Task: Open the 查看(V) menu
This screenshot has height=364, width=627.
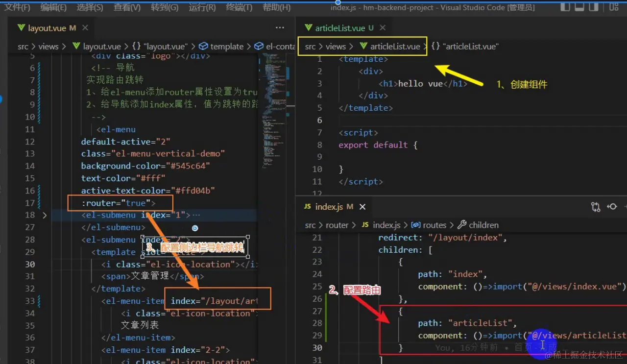Action: click(x=127, y=7)
